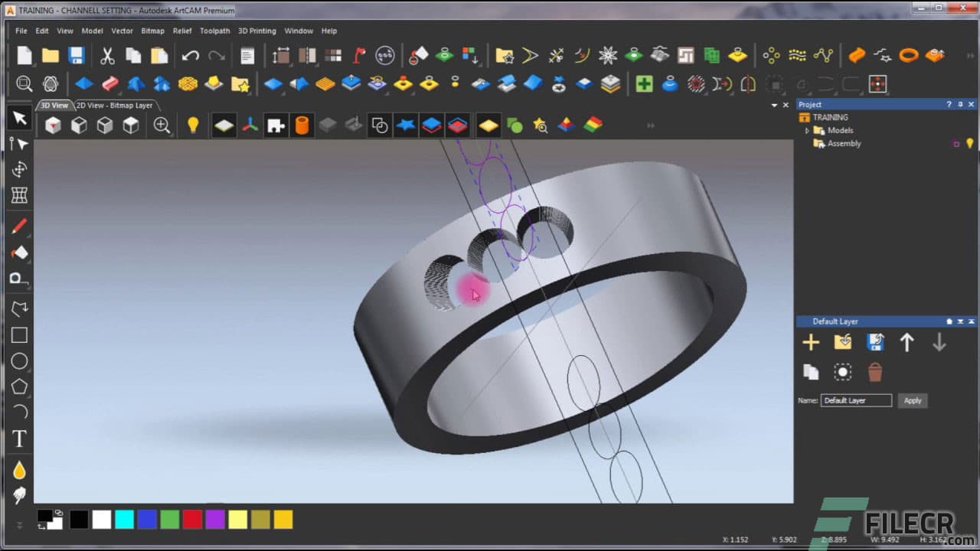Image resolution: width=980 pixels, height=551 pixels.
Task: Switch to the 2D View - Bitmap Layer tab
Action: click(115, 105)
